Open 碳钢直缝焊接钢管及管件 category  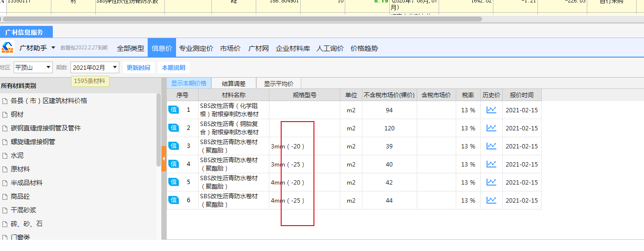45,128
